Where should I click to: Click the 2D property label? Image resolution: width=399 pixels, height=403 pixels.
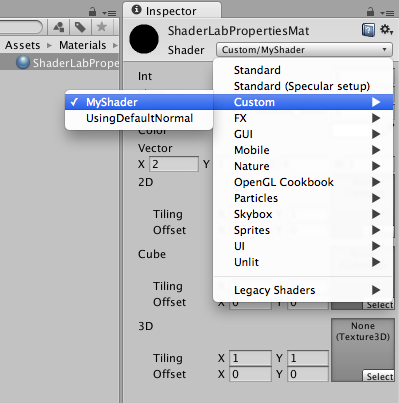click(146, 182)
